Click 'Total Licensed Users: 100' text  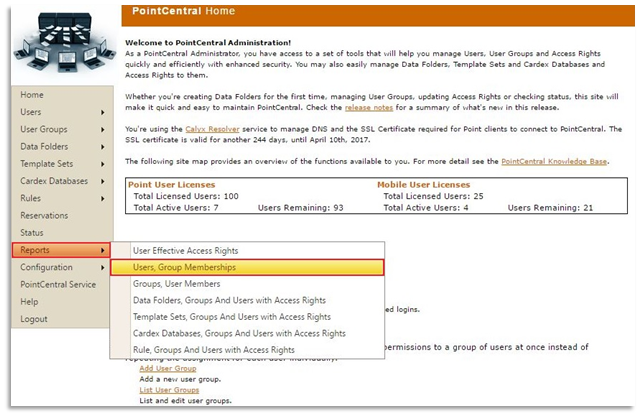click(x=186, y=196)
